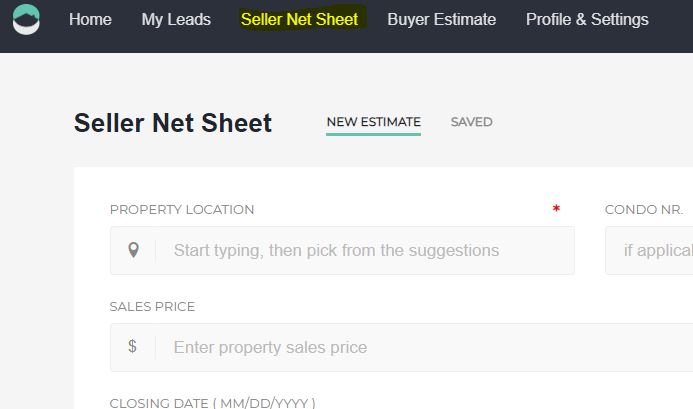Go to My Leads in the top navigation
The height and width of the screenshot is (409, 693).
click(176, 19)
